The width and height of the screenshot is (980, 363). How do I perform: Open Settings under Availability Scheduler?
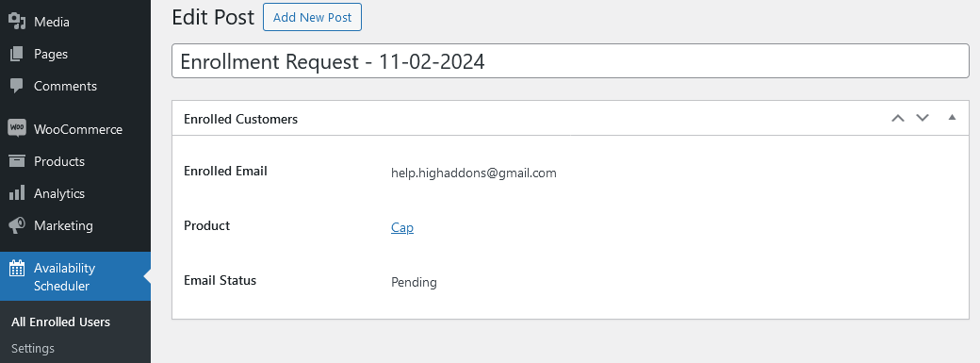click(33, 348)
